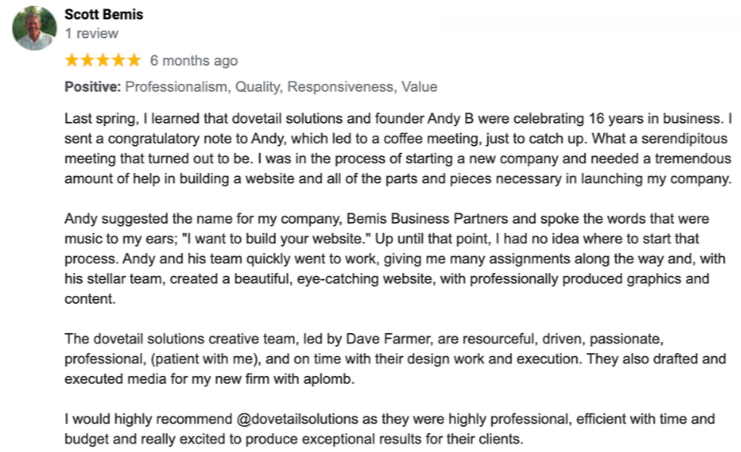Click the quote "I want to build your website."
This screenshot has width=741, height=452.
click(276, 239)
